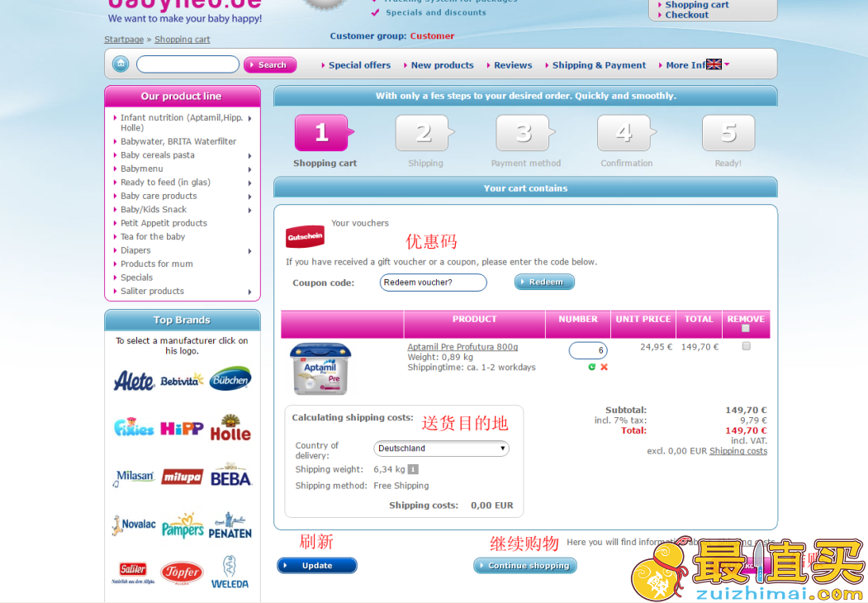
Task: Select the Bebivita brand logo
Action: (183, 381)
